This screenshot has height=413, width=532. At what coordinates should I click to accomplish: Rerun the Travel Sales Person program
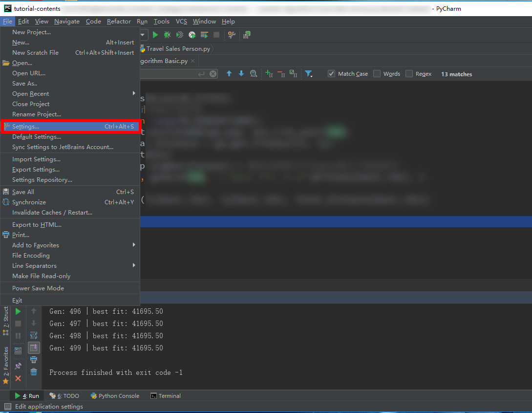(18, 311)
